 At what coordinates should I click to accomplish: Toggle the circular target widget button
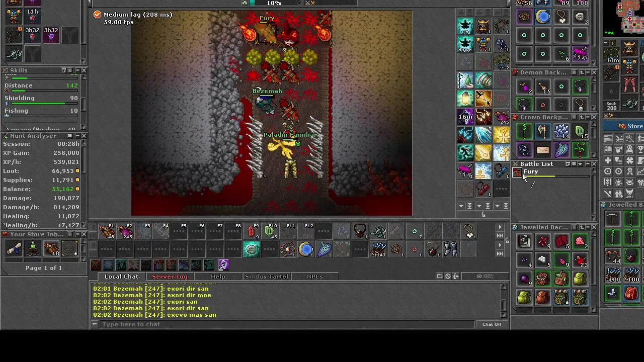(618, 171)
